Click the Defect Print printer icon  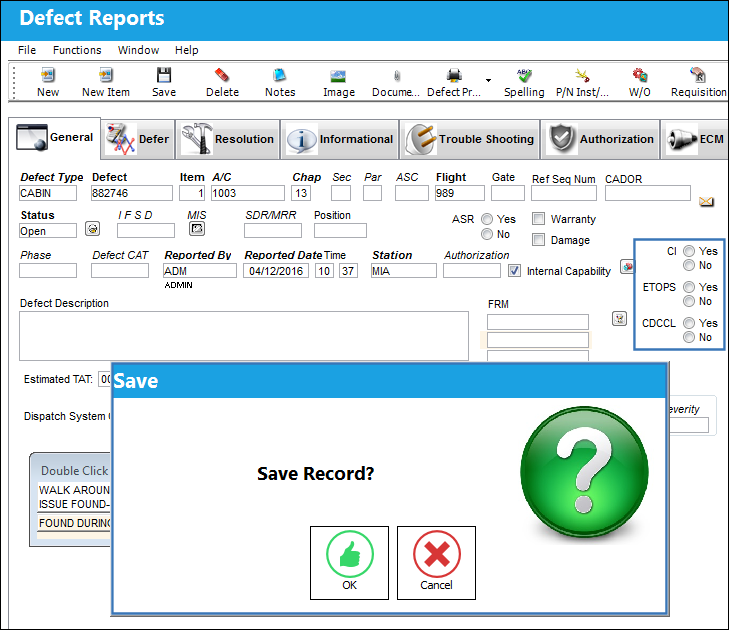[454, 75]
